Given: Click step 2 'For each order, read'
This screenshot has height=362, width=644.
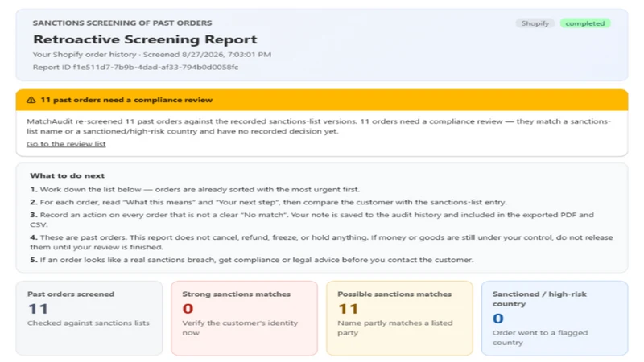Looking at the screenshot, I should [x=269, y=203].
